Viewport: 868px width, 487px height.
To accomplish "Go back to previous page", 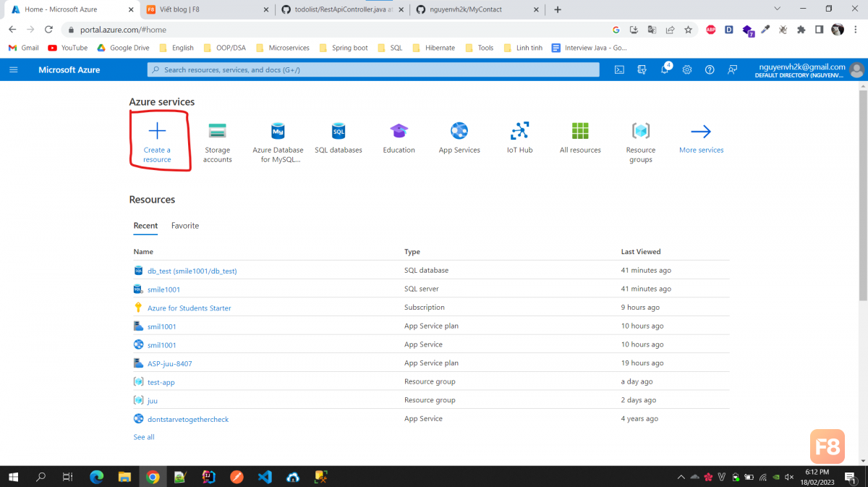I will click(x=12, y=30).
